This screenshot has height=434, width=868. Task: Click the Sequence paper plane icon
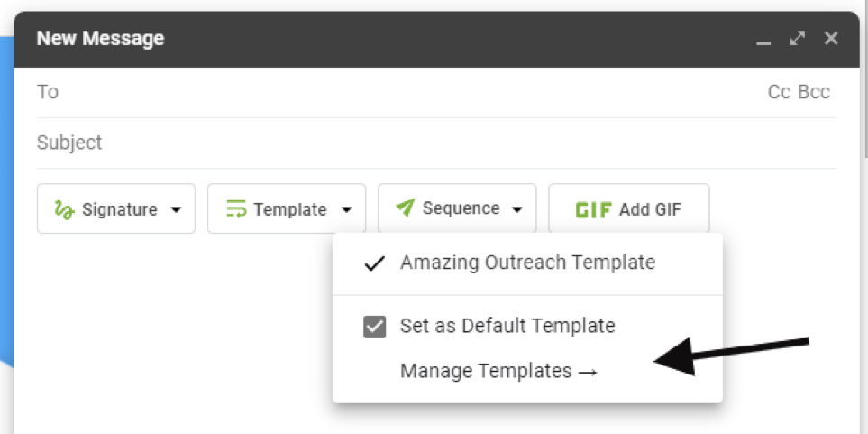coord(406,208)
